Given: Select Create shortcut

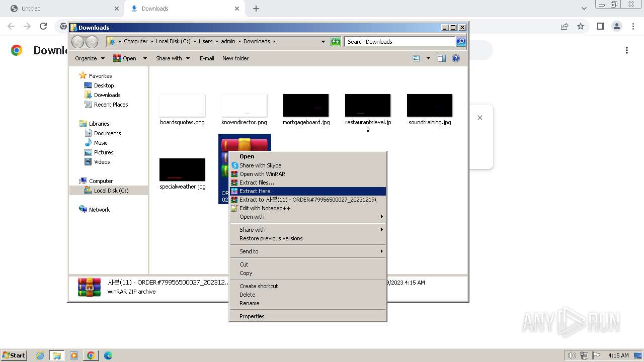Looking at the screenshot, I should [307, 286].
